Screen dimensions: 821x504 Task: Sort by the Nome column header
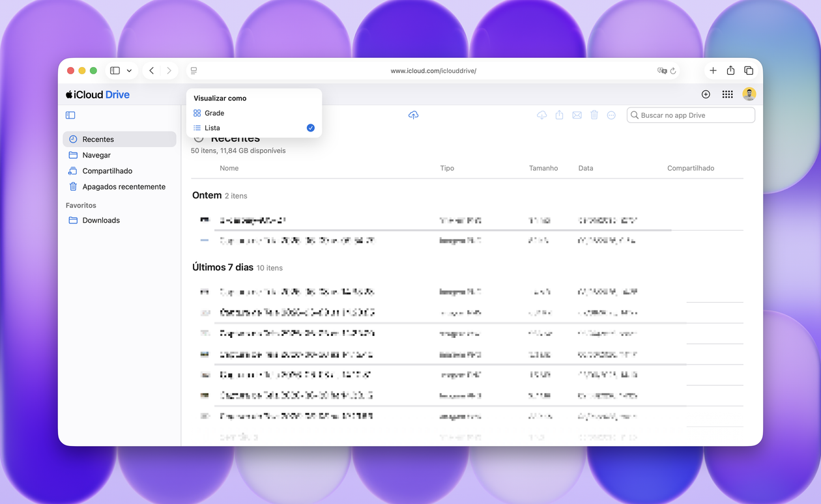(229, 168)
